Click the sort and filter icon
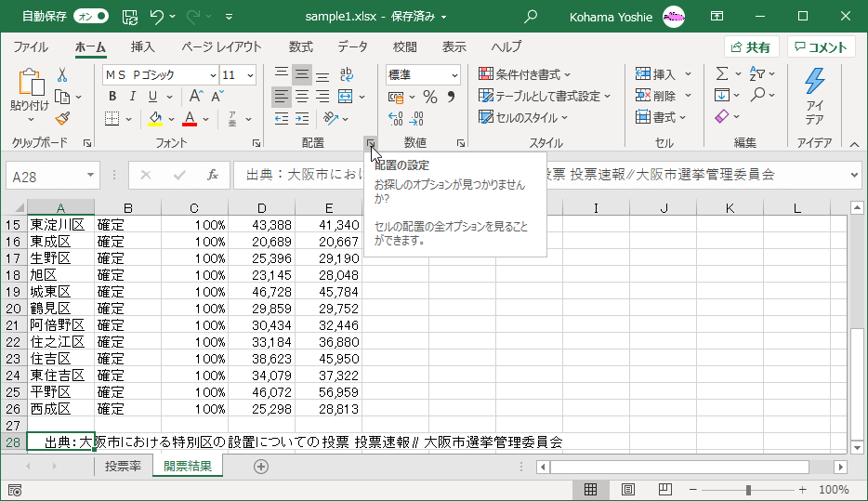This screenshot has width=868, height=501. [x=756, y=73]
